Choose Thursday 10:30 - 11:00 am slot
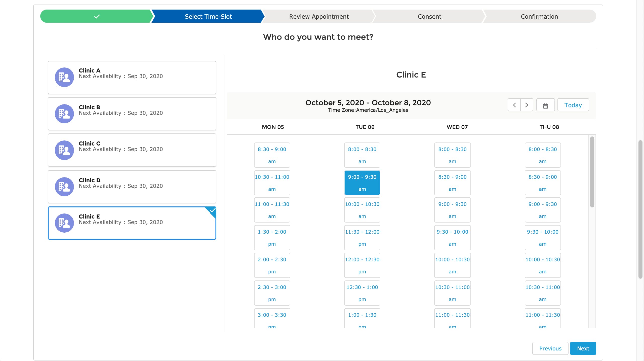The height and width of the screenshot is (361, 644). pos(543,293)
